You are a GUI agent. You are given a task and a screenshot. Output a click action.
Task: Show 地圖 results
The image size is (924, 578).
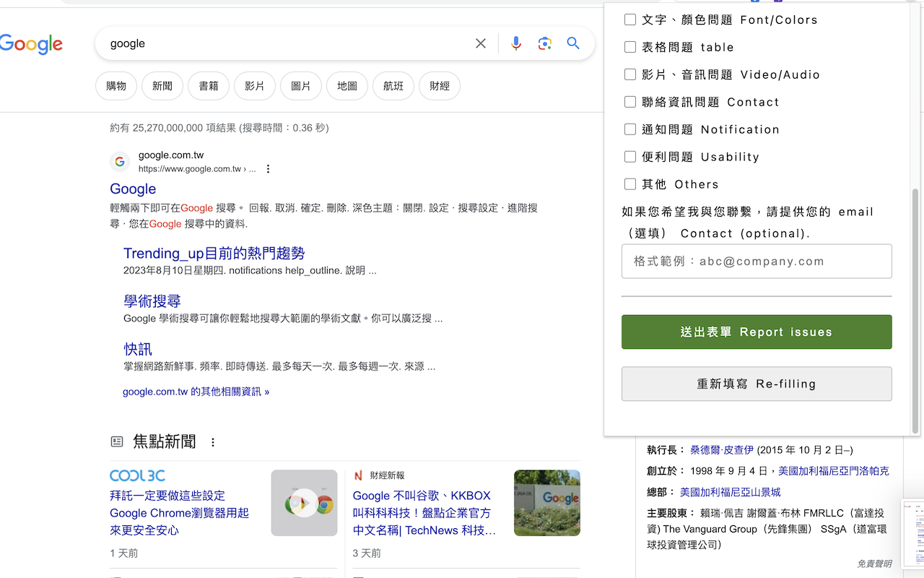pos(347,86)
